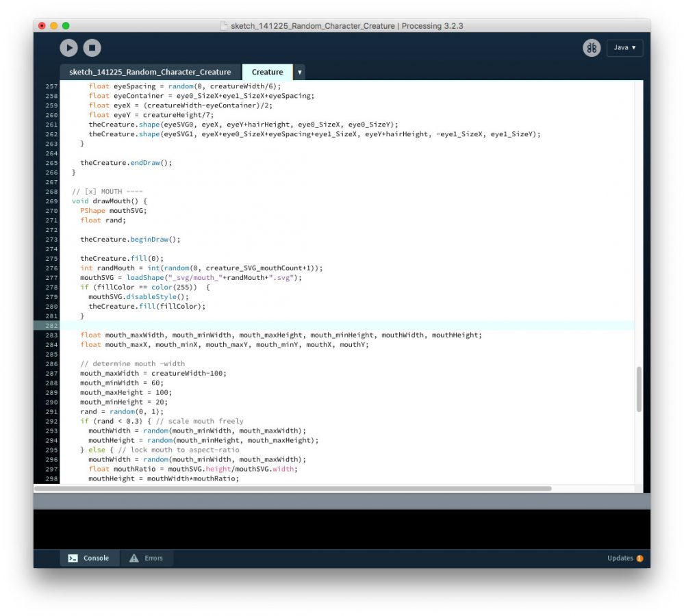The width and height of the screenshot is (684, 616).
Task: Open the Java mode dropdown
Action: (x=624, y=48)
